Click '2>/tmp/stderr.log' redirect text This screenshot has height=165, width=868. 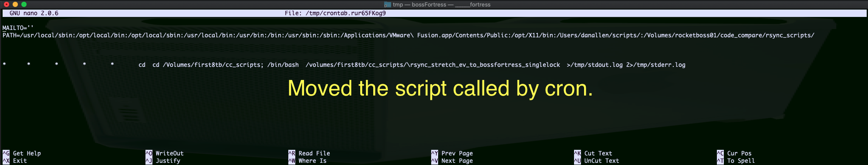tap(656, 65)
